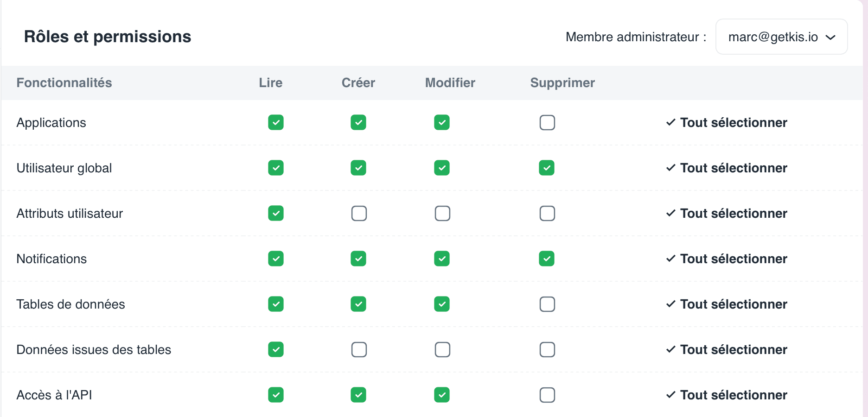Uncheck Créer for Applications
This screenshot has height=417, width=868.
358,122
